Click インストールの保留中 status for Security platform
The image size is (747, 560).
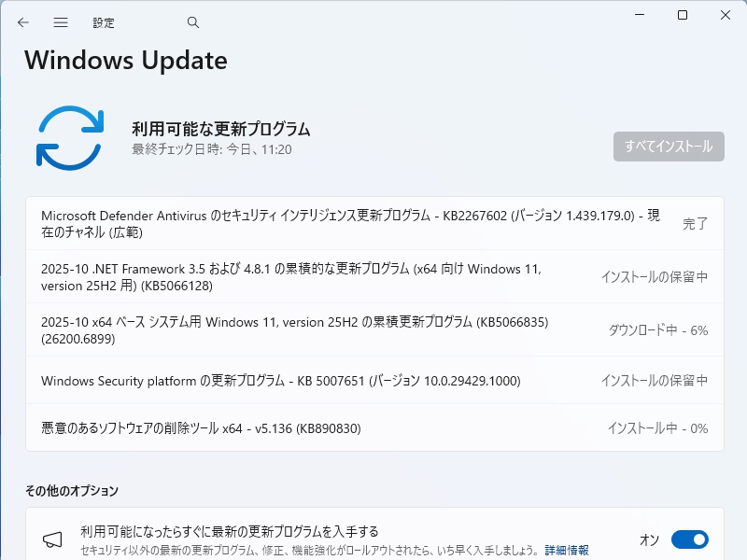[x=655, y=381]
